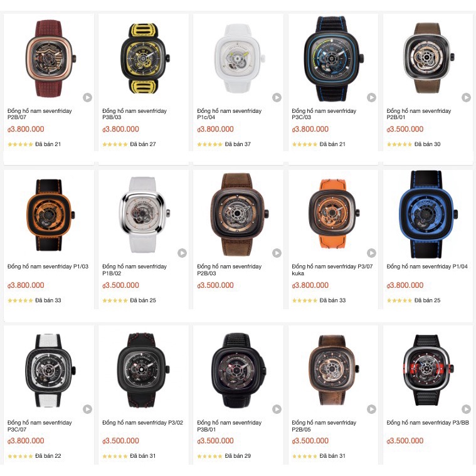Open product title Đồng hồ nam sevenfriday P2B/05
This screenshot has height=476, width=476.
click(x=324, y=426)
